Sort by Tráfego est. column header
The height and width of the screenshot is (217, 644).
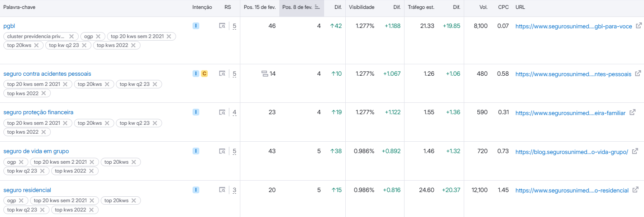pos(421,8)
